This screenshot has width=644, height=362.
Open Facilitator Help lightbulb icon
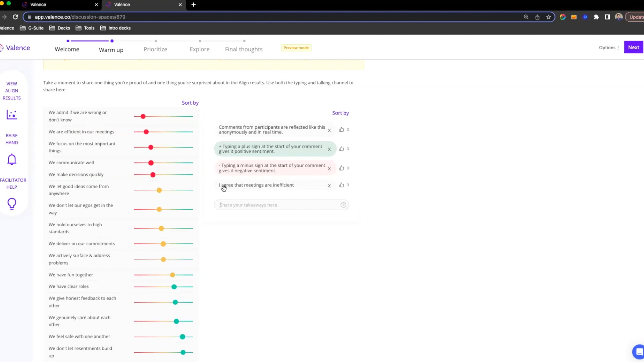tap(12, 204)
